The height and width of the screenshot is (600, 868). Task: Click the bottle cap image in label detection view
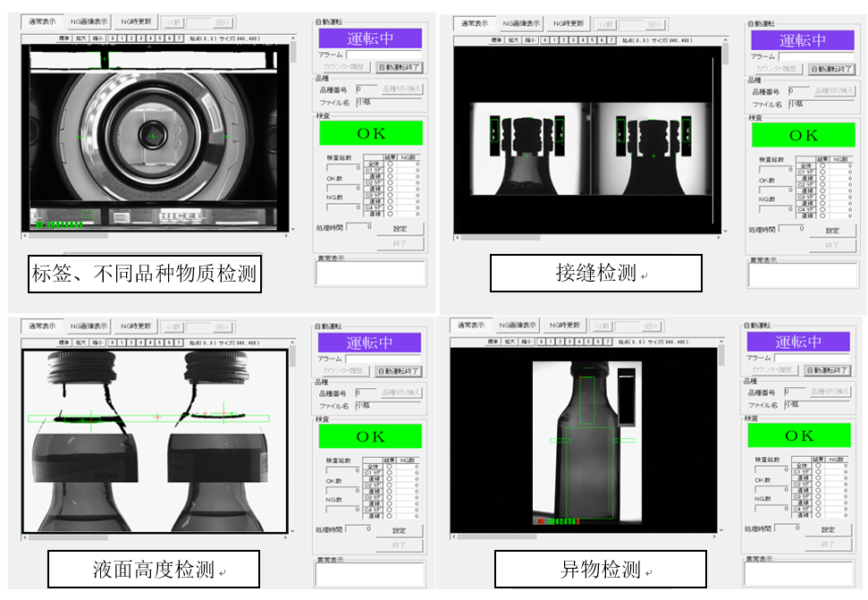pyautogui.click(x=154, y=136)
